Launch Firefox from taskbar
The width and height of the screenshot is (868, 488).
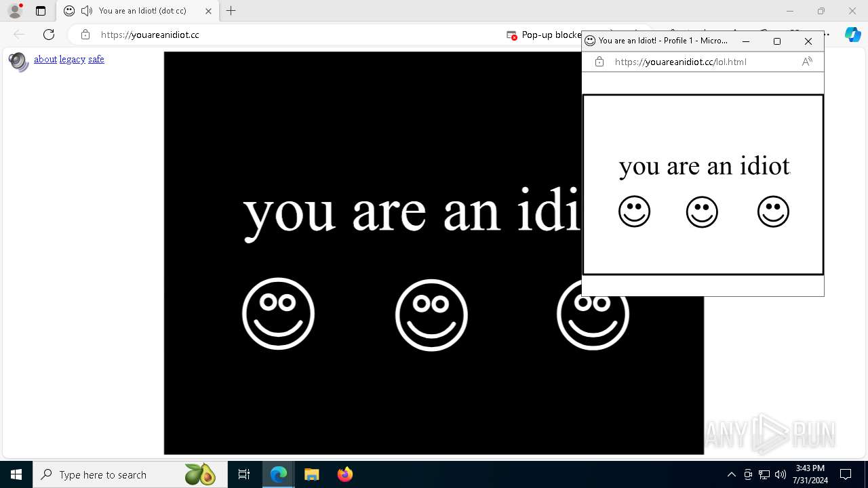344,474
